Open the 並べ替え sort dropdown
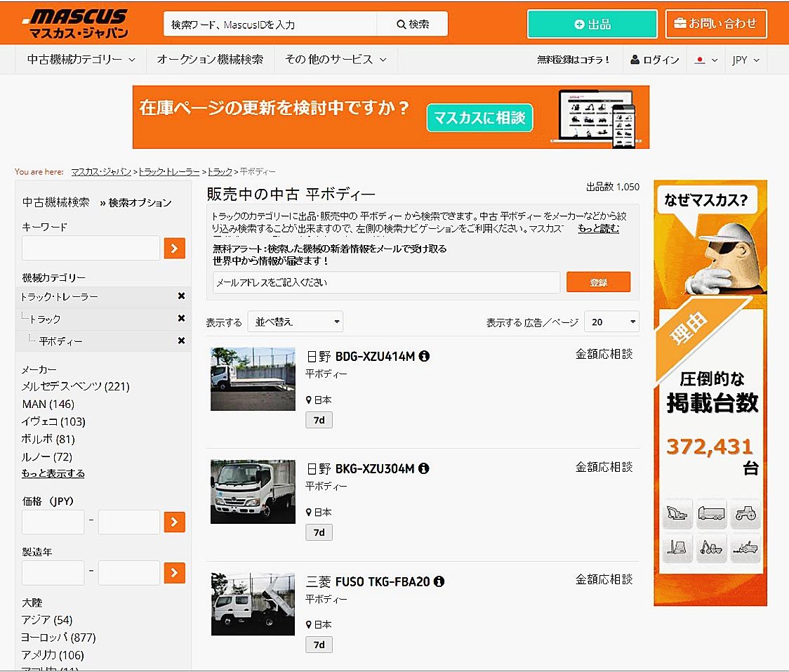The width and height of the screenshot is (789, 672). 296,322
